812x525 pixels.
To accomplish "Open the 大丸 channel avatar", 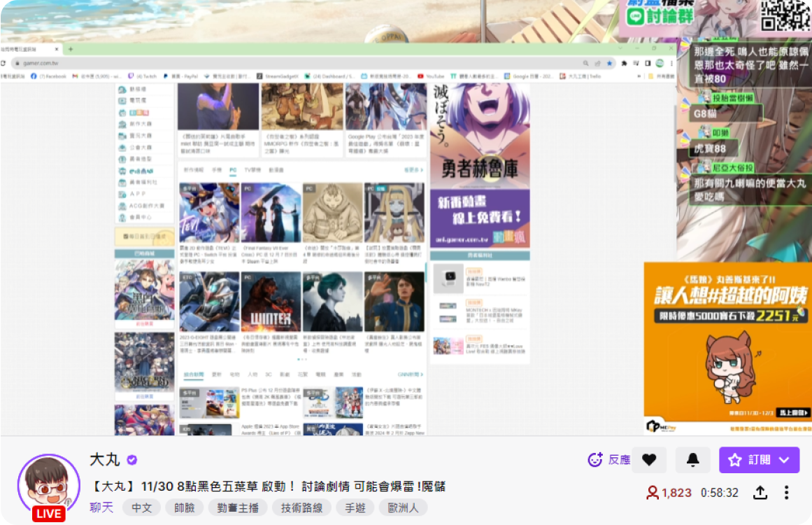I will [49, 485].
